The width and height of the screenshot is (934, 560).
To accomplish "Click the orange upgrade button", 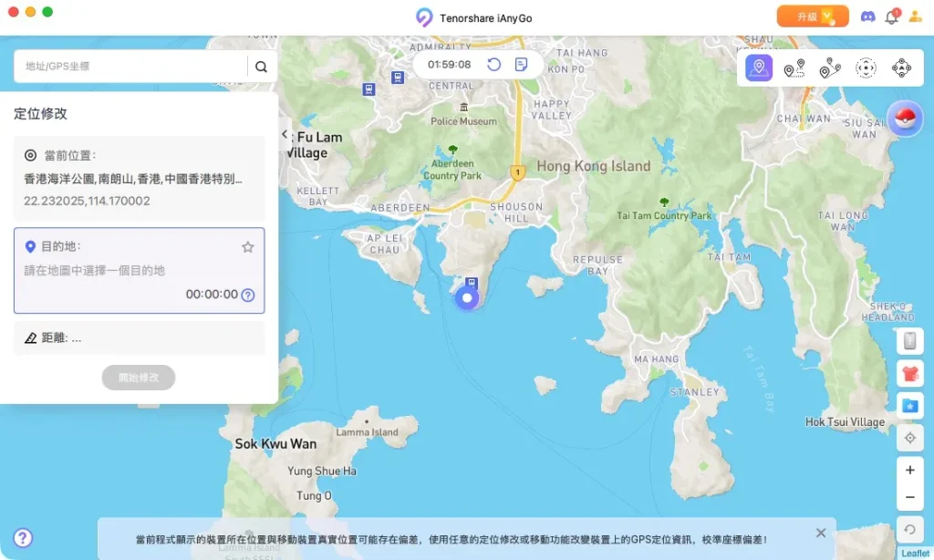I will click(813, 16).
